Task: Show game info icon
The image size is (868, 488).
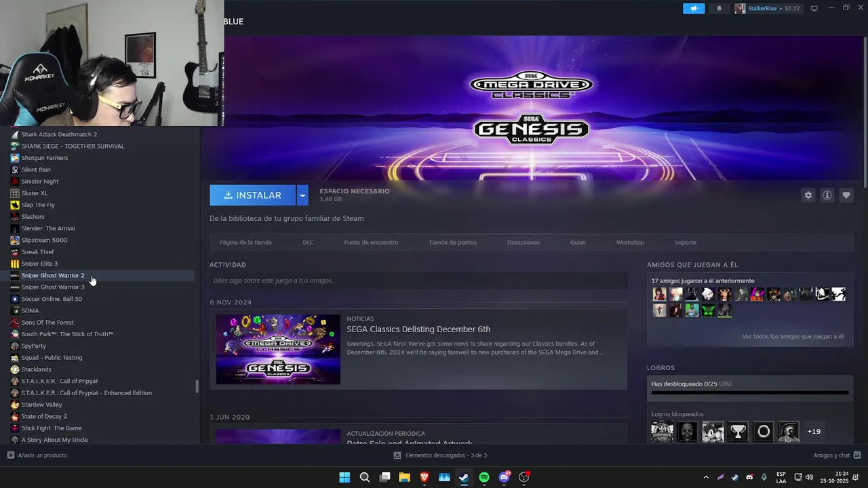Action: tap(827, 195)
